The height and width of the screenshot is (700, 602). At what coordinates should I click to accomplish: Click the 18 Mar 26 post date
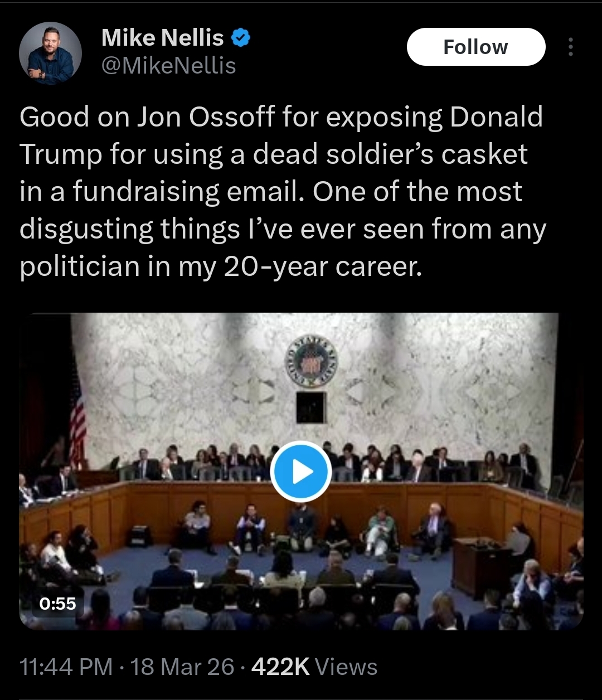click(x=182, y=667)
